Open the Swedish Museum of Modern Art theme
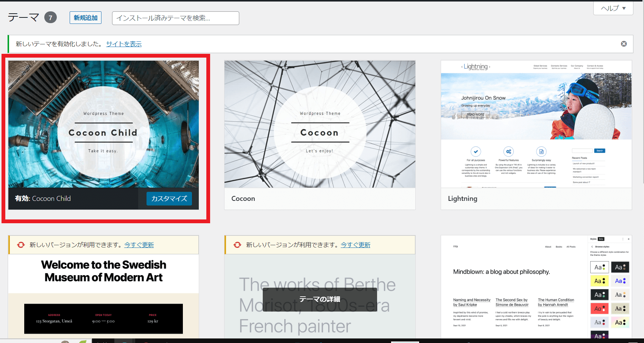This screenshot has width=644, height=343. point(103,296)
